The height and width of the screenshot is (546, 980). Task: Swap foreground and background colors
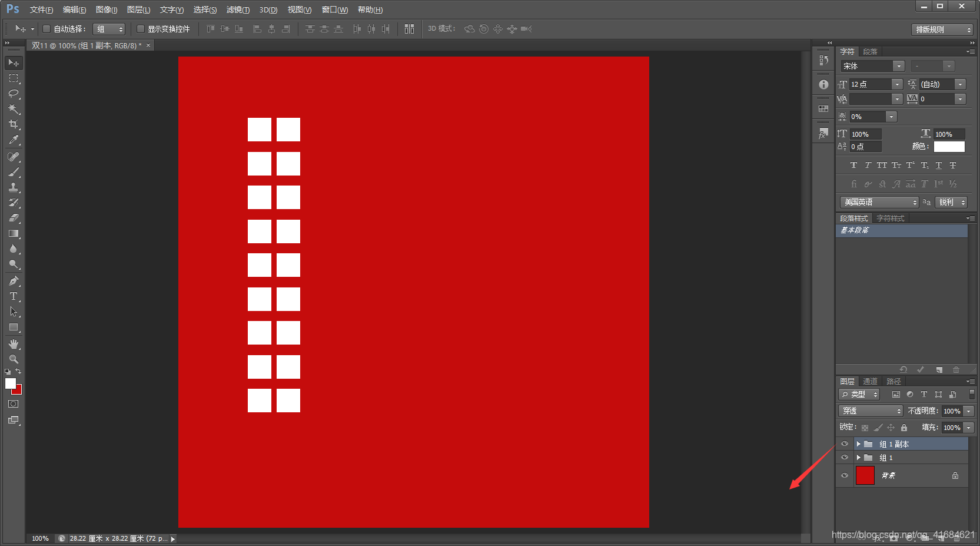pyautogui.click(x=18, y=371)
